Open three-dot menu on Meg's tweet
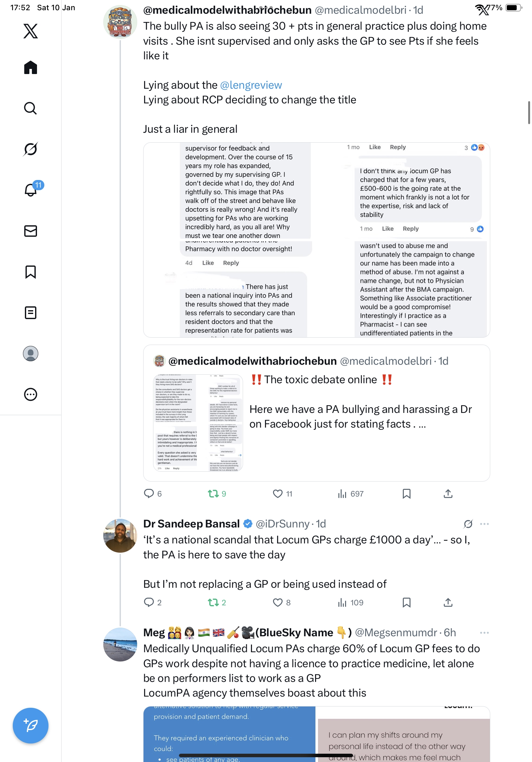This screenshot has height=762, width=532. tap(484, 633)
